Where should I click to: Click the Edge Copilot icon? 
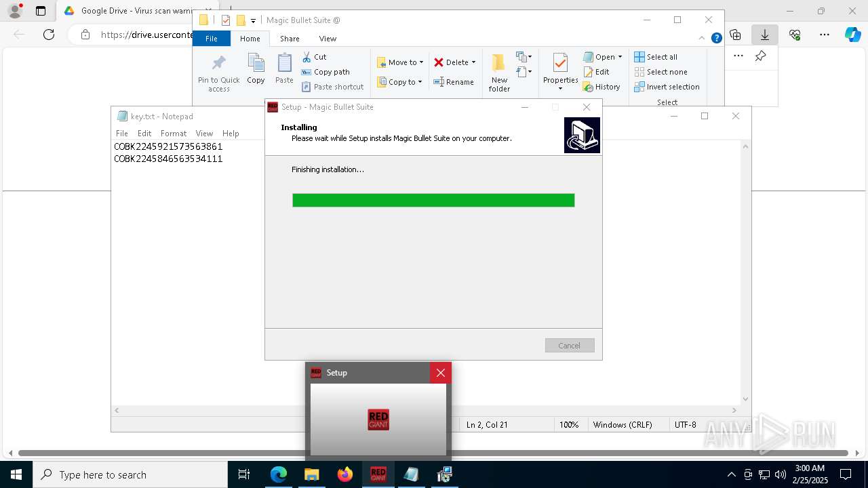pos(852,35)
